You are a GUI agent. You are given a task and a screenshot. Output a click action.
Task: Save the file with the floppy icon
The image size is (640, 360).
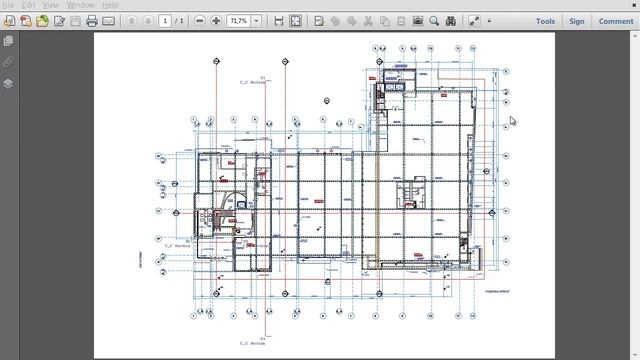tap(76, 21)
